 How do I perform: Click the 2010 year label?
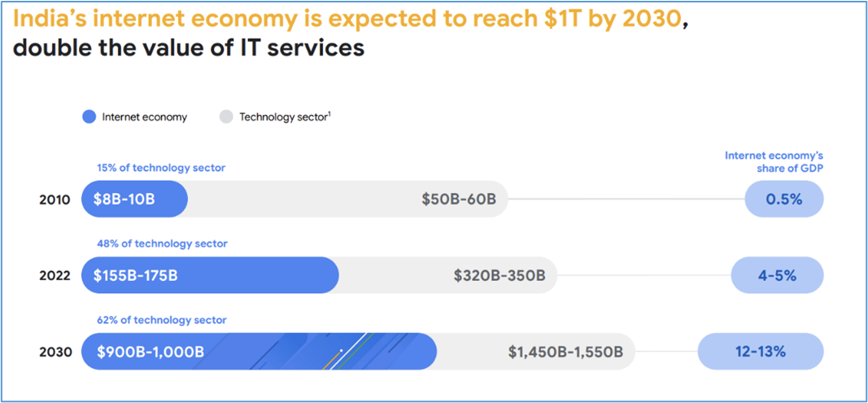click(x=55, y=199)
